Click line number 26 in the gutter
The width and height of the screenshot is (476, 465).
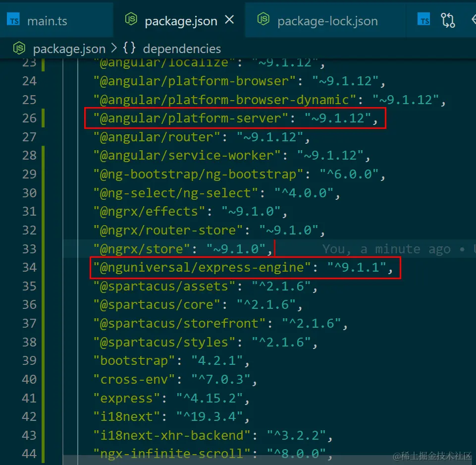(29, 118)
